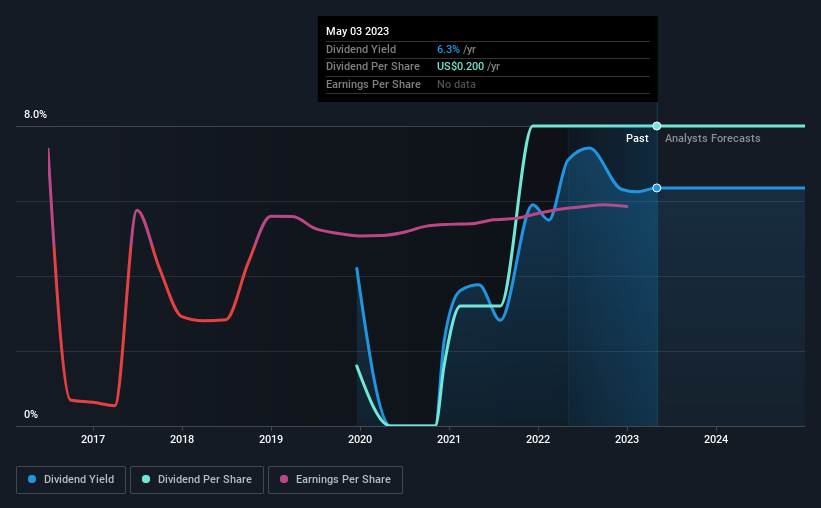Click the teal Dividend Per Share legend dot

coord(146,479)
